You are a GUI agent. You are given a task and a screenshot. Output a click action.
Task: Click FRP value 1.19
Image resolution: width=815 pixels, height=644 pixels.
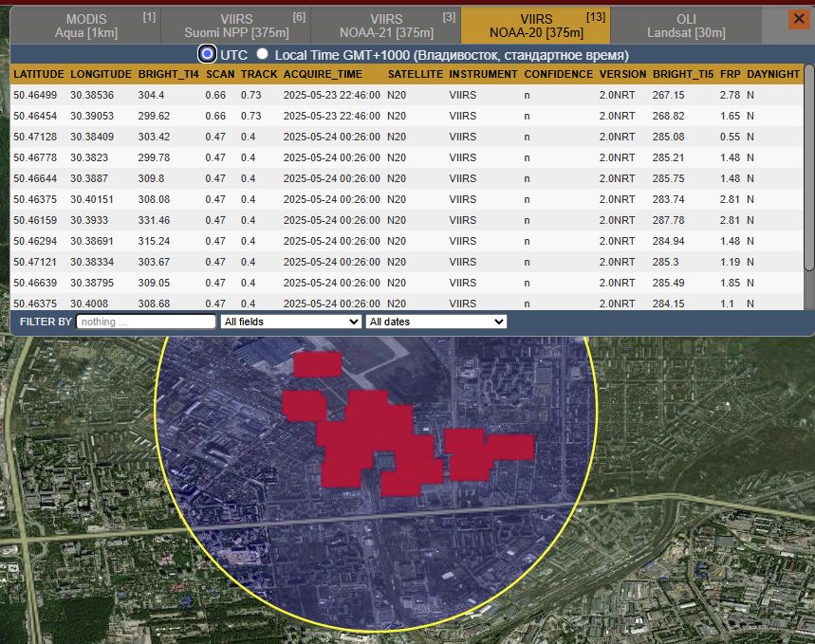[730, 262]
